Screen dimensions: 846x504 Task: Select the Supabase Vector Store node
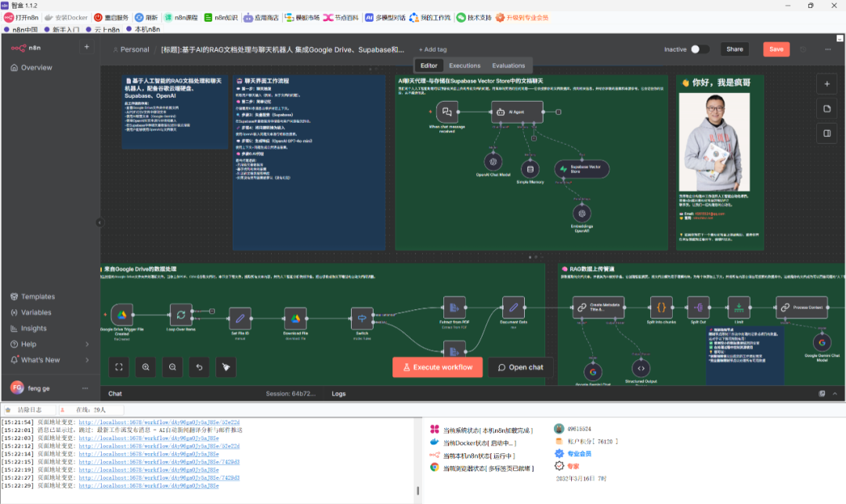click(582, 169)
